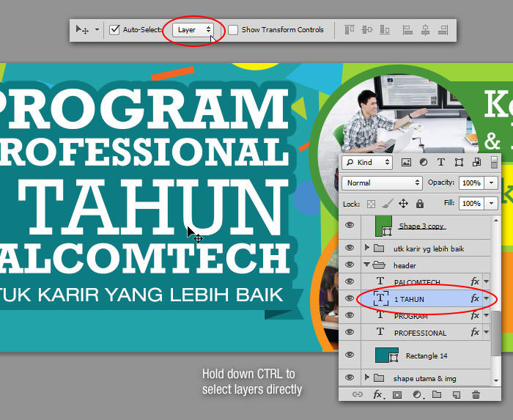Hide the PALCOMTECH text layer
Viewport: 513px width, 420px height.
pyautogui.click(x=350, y=281)
